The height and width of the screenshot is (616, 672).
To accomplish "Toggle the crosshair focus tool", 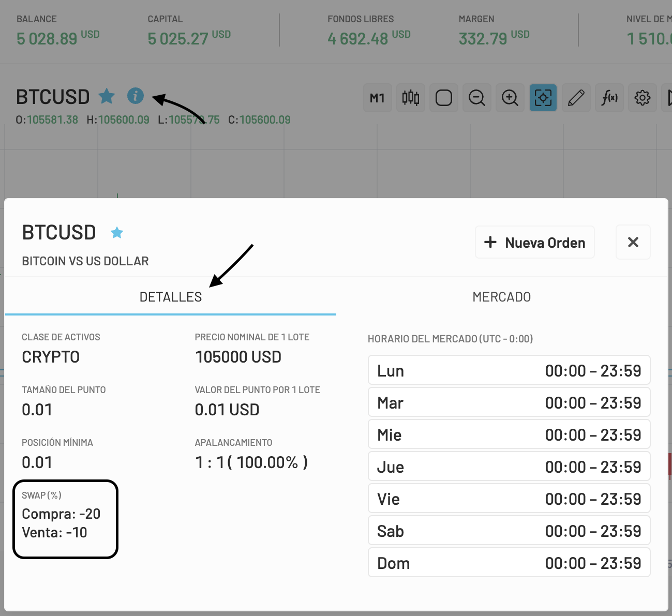I will pos(543,98).
